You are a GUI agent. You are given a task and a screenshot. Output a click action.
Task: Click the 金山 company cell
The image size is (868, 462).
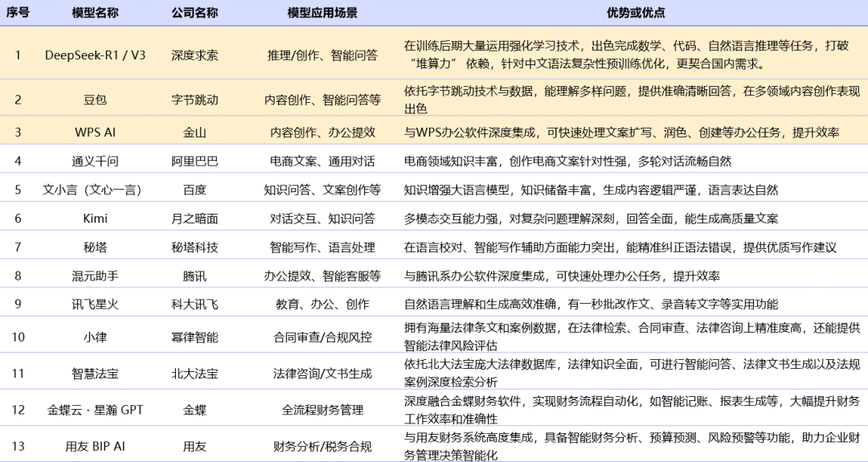click(x=194, y=133)
